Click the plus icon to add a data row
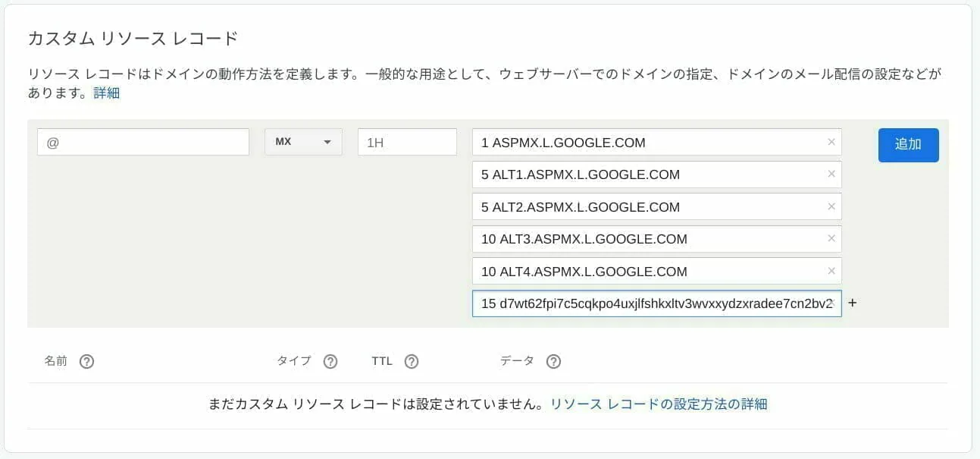Image resolution: width=980 pixels, height=459 pixels. [852, 303]
